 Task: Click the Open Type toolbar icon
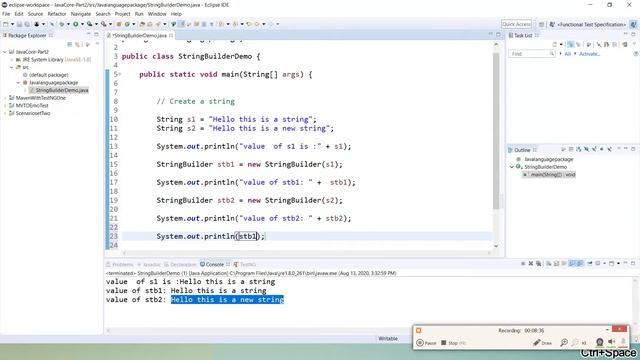(142, 24)
